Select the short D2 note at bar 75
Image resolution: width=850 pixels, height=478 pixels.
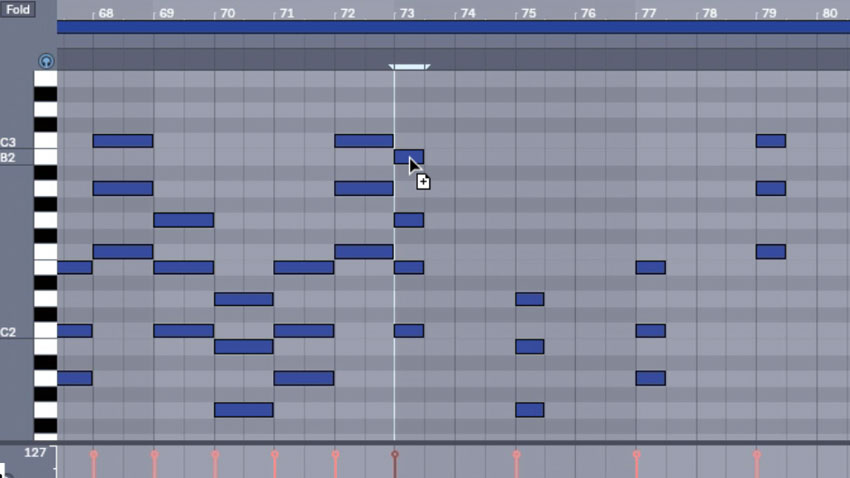coord(530,299)
